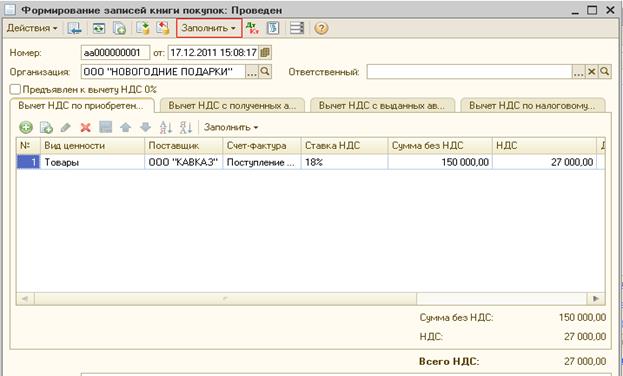Open the calendar picker next to the date

click(265, 52)
